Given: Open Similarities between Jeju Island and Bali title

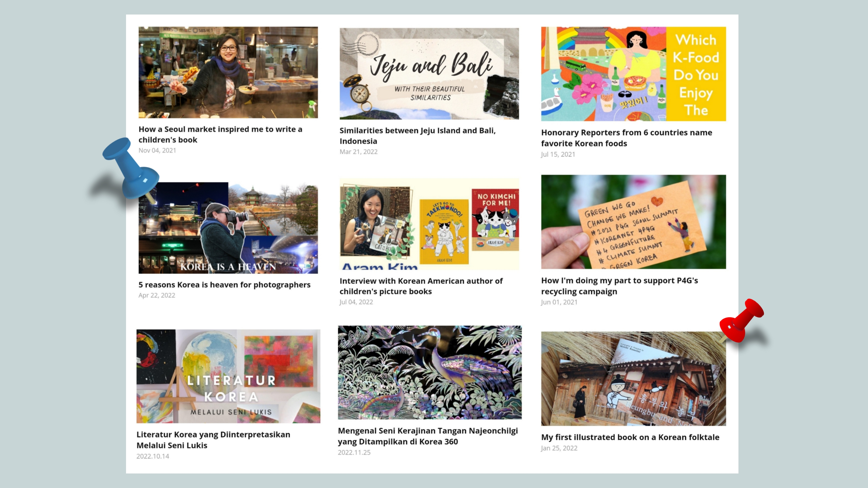Looking at the screenshot, I should click(x=417, y=136).
